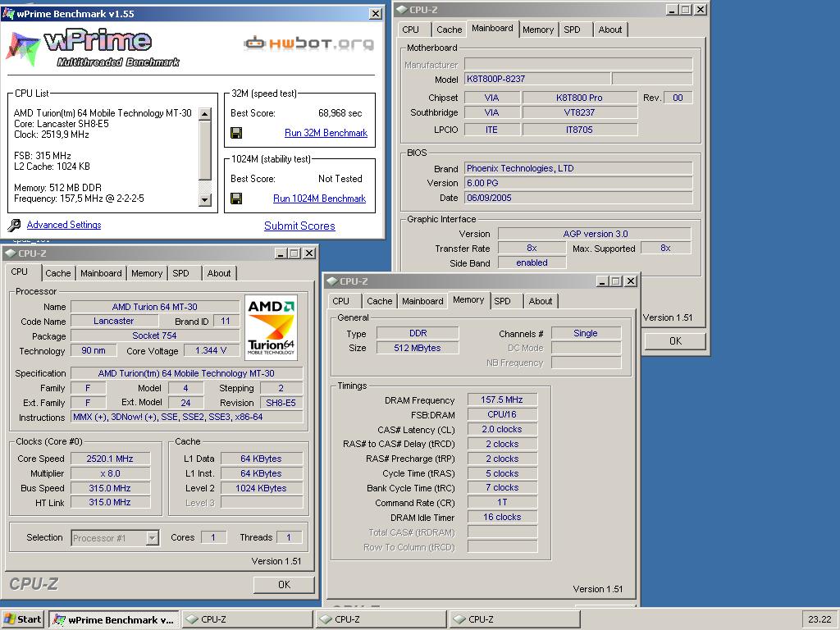The image size is (840, 630).
Task: Click the wPrime logo icon in header
Action: pos(23,49)
